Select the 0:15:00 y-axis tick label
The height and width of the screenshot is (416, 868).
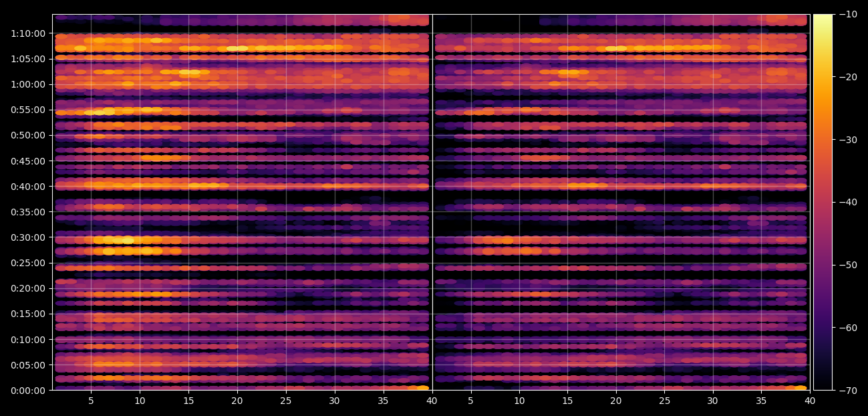coord(28,314)
